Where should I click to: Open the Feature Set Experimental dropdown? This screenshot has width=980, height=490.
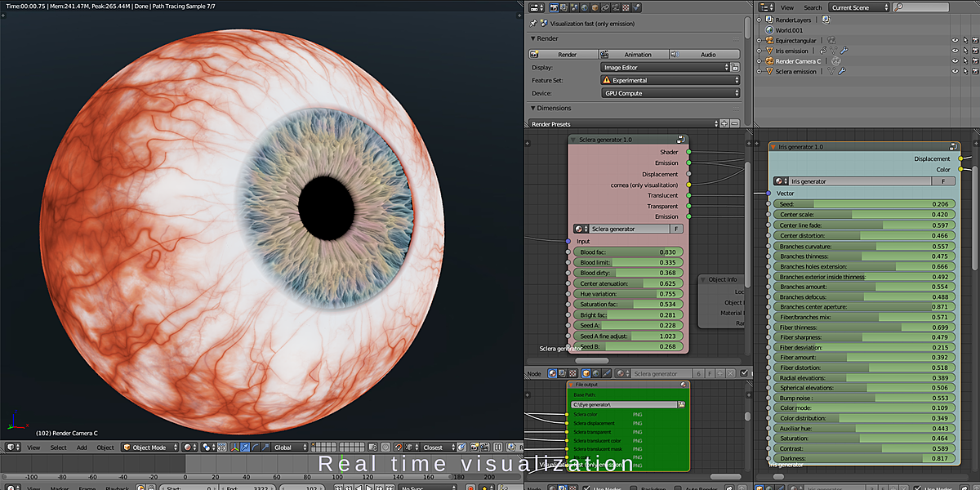[670, 80]
